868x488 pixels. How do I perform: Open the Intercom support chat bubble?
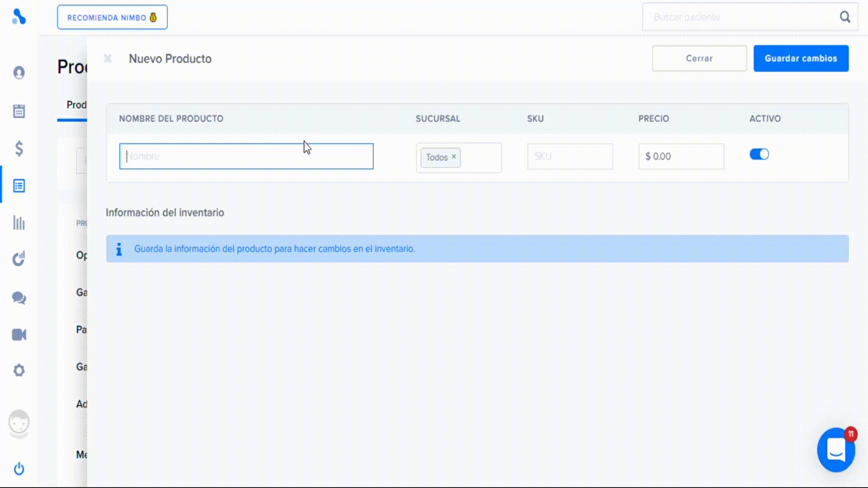pyautogui.click(x=835, y=450)
